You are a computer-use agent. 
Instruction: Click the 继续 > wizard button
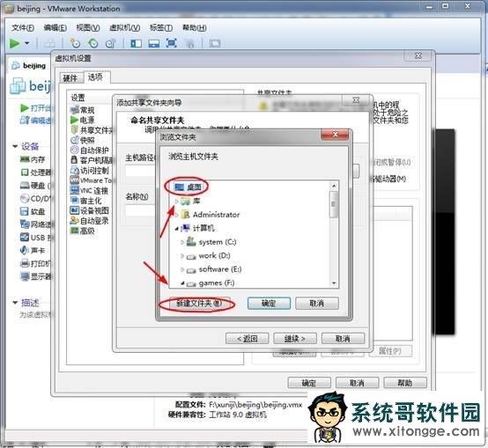[x=295, y=338]
